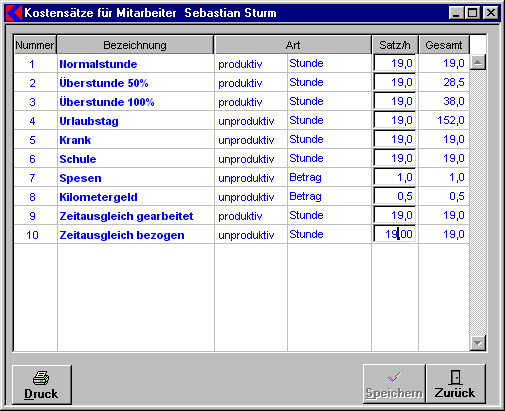Click the scroll down arrow of the table
Image resolution: width=505 pixels, height=411 pixels.
[x=478, y=343]
